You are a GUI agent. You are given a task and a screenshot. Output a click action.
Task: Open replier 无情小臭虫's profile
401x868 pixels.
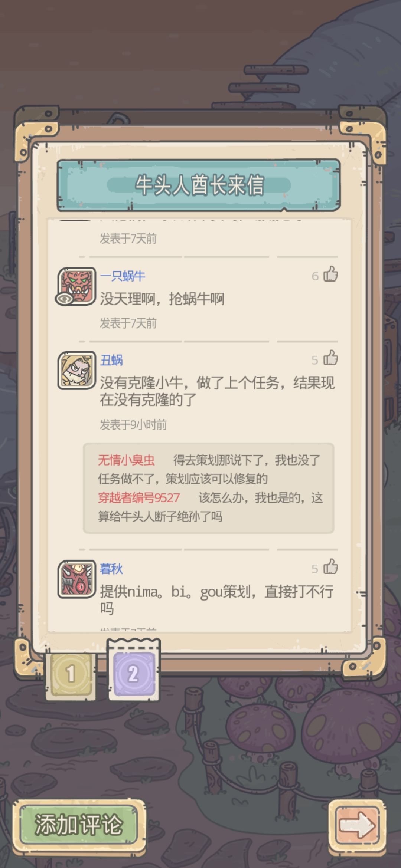coord(126,460)
